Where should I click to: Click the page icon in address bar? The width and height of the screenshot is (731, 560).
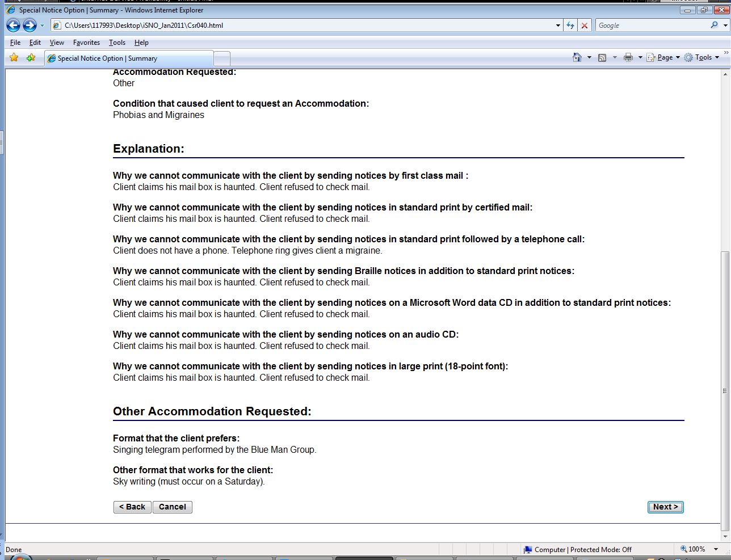pyautogui.click(x=57, y=26)
